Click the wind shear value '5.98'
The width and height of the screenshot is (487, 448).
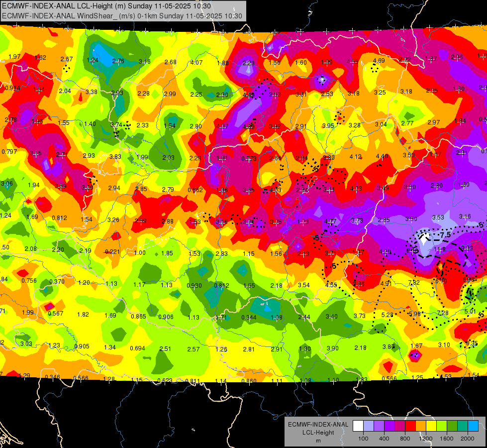[415, 314]
